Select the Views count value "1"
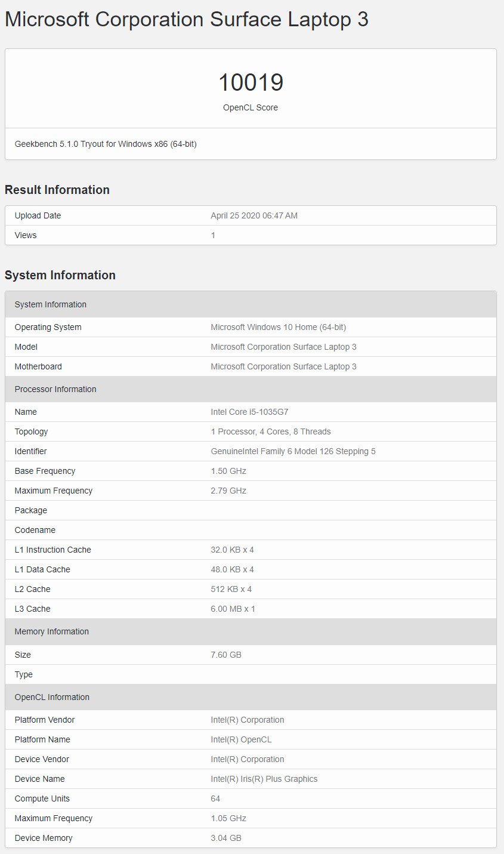The width and height of the screenshot is (504, 854). click(x=213, y=235)
